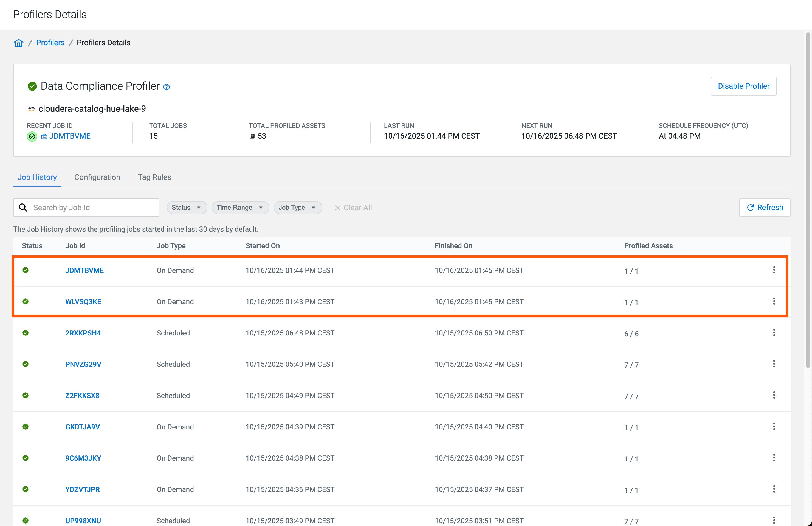Click the Search by Job Id field
The height and width of the screenshot is (526, 812).
click(92, 208)
